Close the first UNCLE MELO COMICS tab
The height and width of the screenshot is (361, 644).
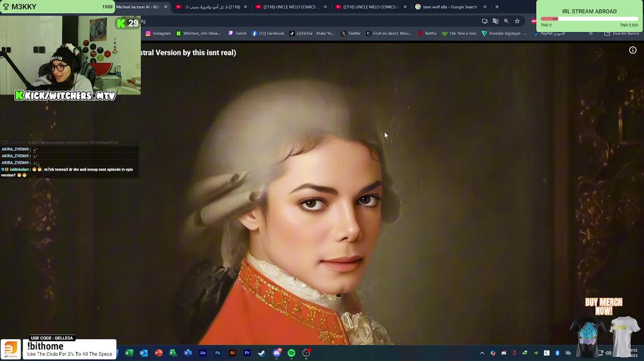tap(325, 7)
